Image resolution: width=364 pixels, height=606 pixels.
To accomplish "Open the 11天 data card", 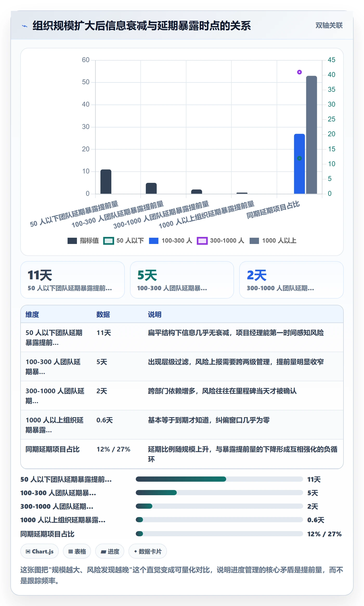I will coord(73,280).
